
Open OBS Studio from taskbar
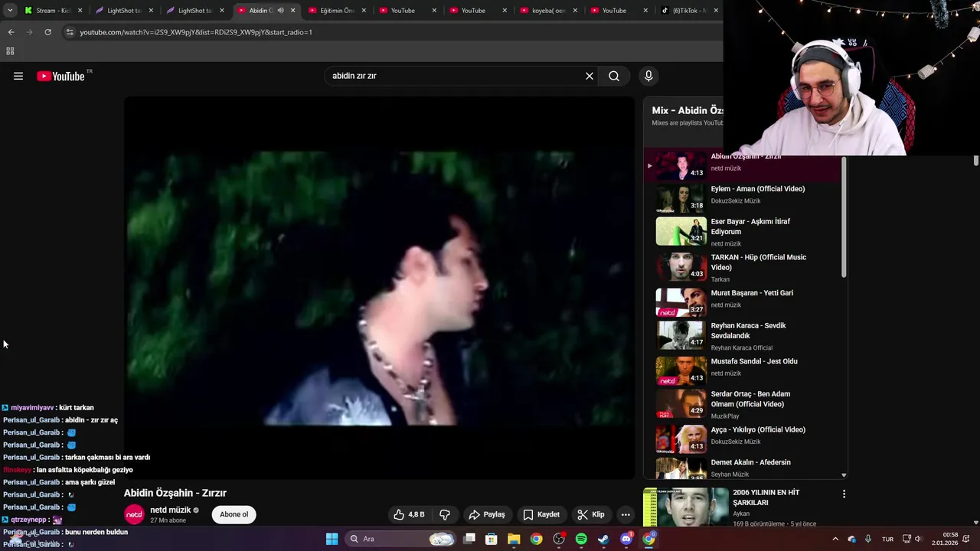(x=559, y=539)
